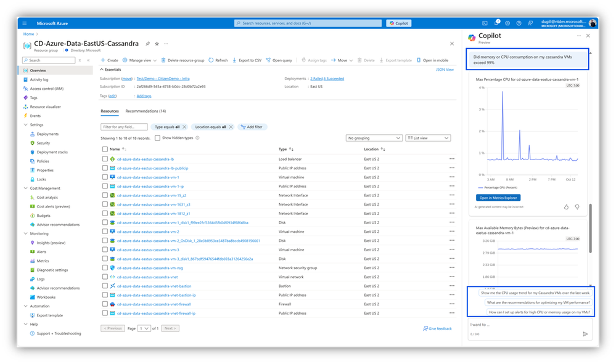Screen dimensions: 616x364
Task: Focus the top search resources bar
Action: (x=308, y=23)
